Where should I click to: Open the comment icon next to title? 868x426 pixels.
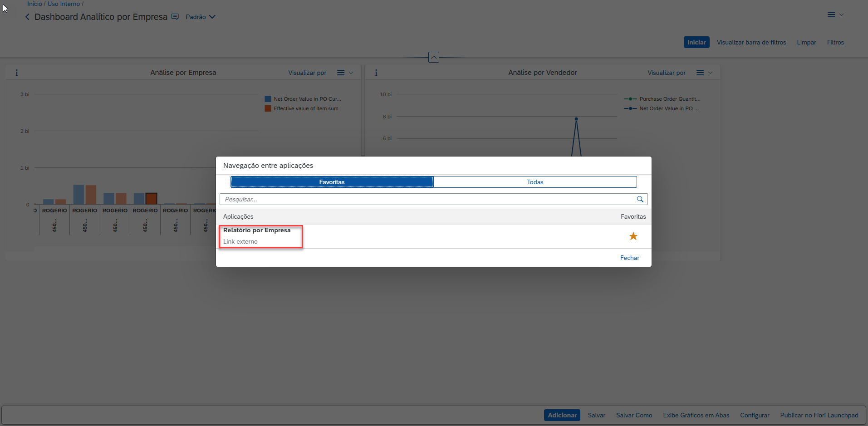[175, 17]
